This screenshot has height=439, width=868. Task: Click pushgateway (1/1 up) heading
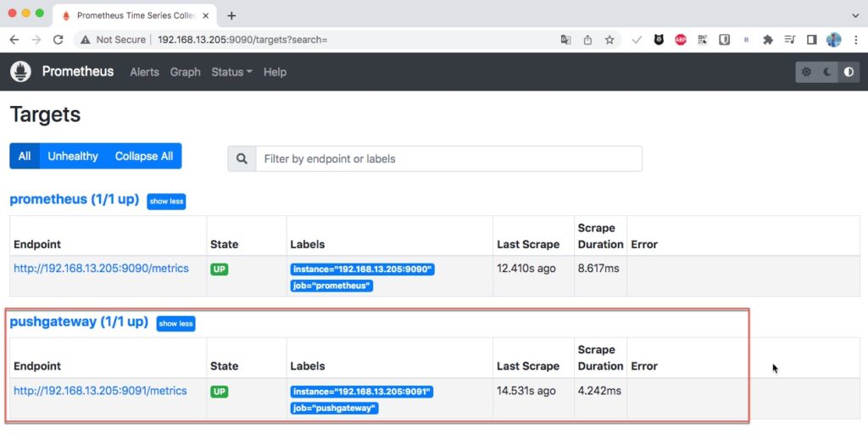[79, 322]
